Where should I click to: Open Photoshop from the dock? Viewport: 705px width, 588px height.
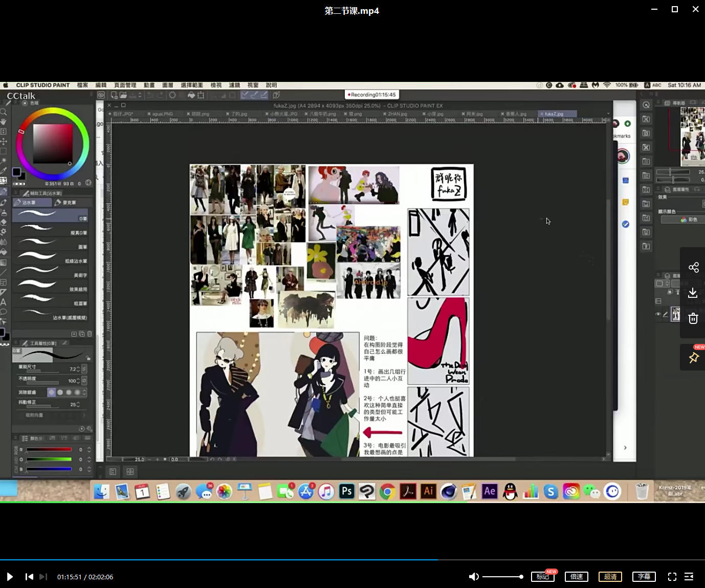(x=347, y=491)
